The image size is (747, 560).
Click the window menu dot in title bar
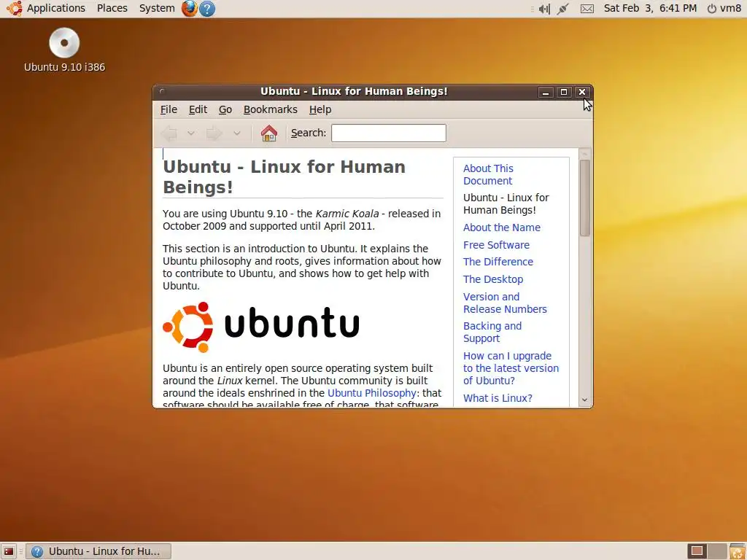coord(162,91)
